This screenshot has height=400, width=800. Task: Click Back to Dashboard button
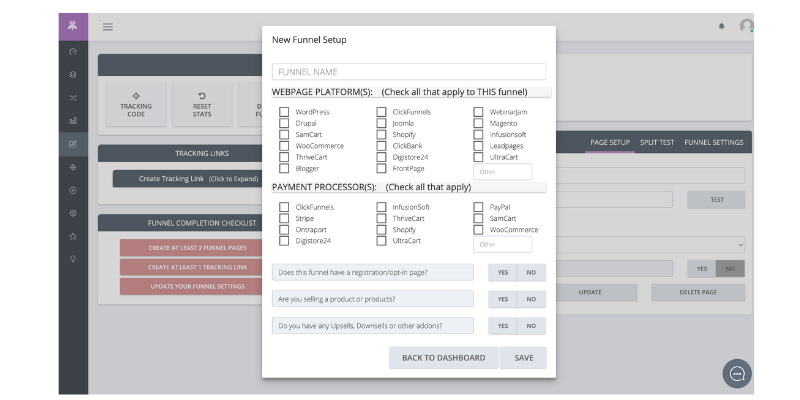pos(443,358)
